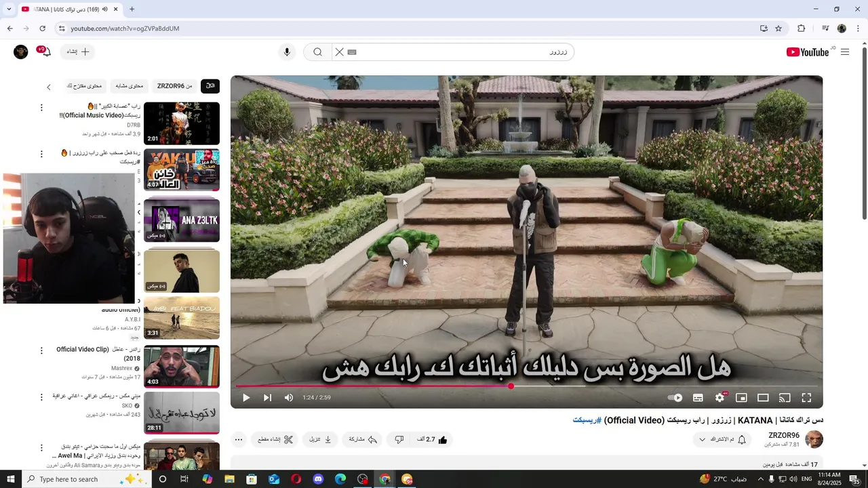Image resolution: width=868 pixels, height=488 pixels.
Task: Open options for the D7RB video
Action: point(41,108)
